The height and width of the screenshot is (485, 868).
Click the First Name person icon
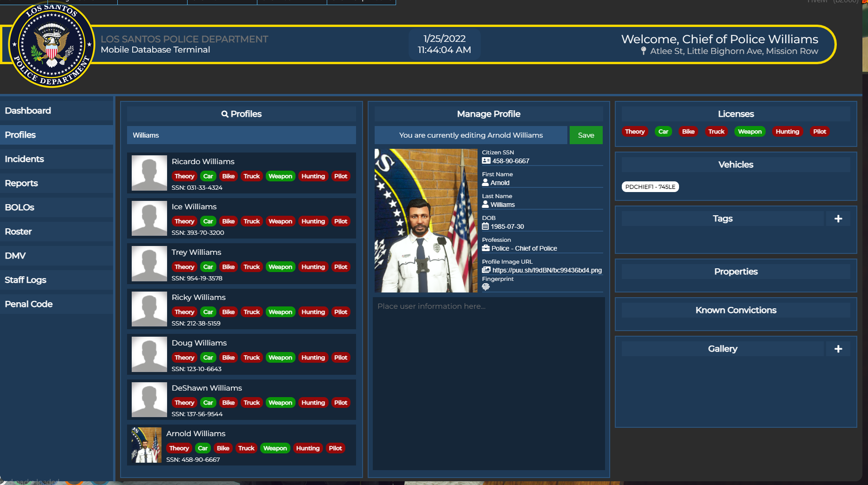pos(485,182)
